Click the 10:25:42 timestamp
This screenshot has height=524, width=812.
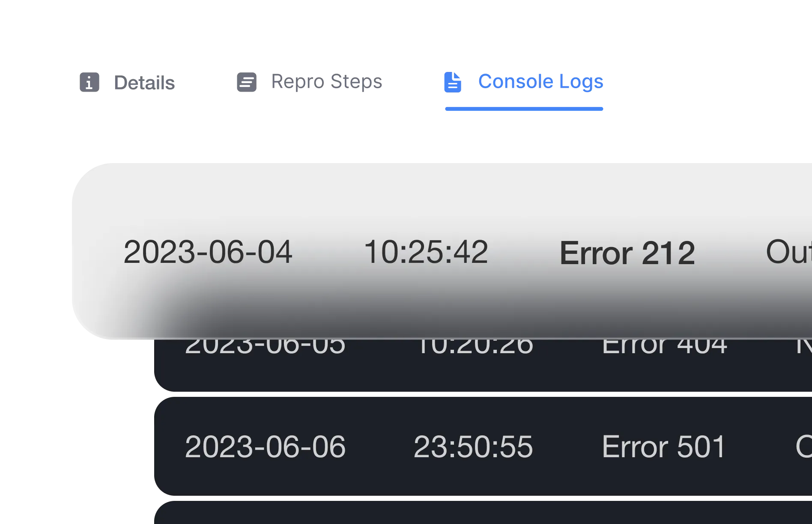[426, 252]
